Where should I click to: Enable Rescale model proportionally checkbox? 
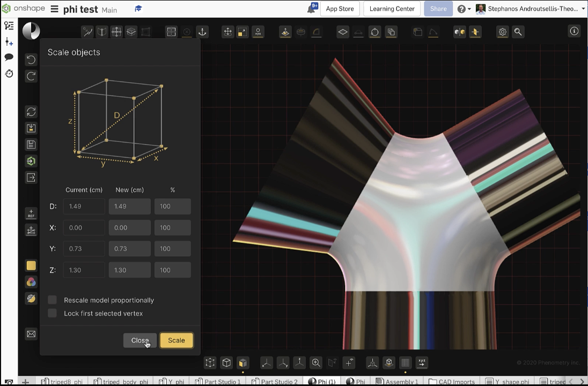click(x=53, y=300)
